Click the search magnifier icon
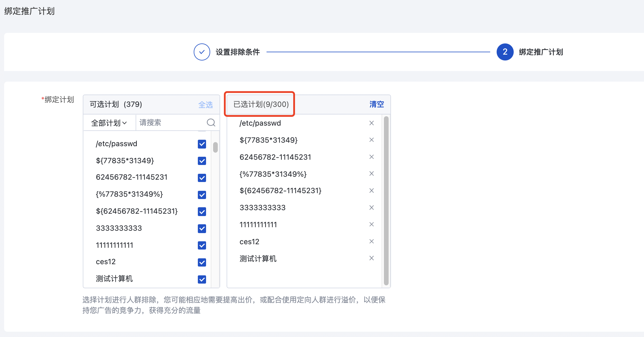644x337 pixels. [x=211, y=122]
